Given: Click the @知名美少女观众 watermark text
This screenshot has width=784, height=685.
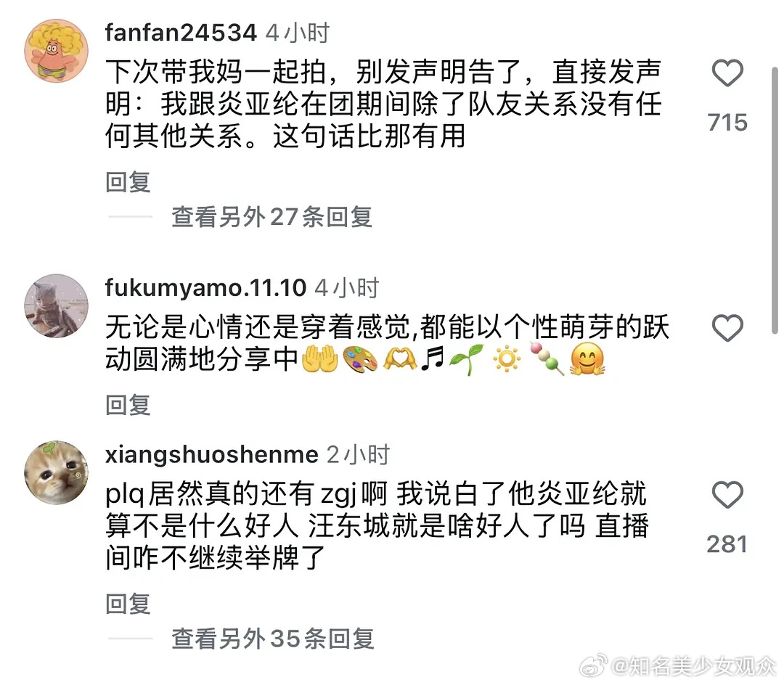Looking at the screenshot, I should tap(694, 667).
